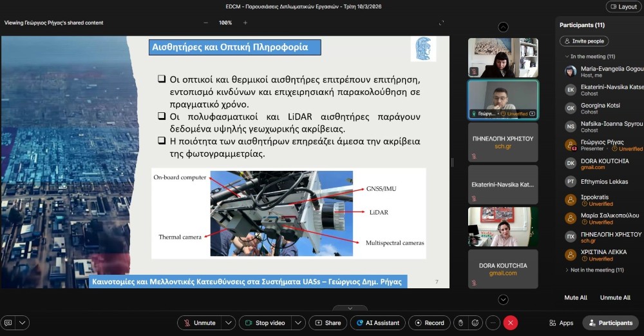The height and width of the screenshot is (336, 644).
Task: Click the raise hand icon
Action: point(459,322)
